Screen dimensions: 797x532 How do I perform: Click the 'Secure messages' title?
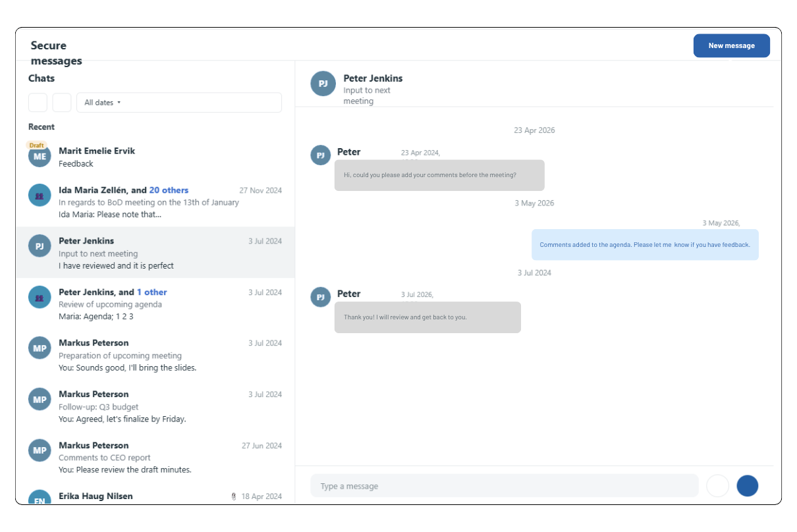[x=56, y=53]
